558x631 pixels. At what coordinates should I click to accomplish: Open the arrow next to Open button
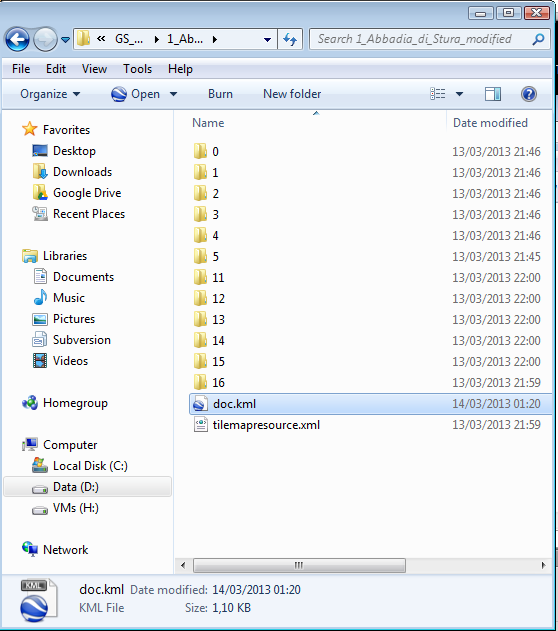(173, 94)
